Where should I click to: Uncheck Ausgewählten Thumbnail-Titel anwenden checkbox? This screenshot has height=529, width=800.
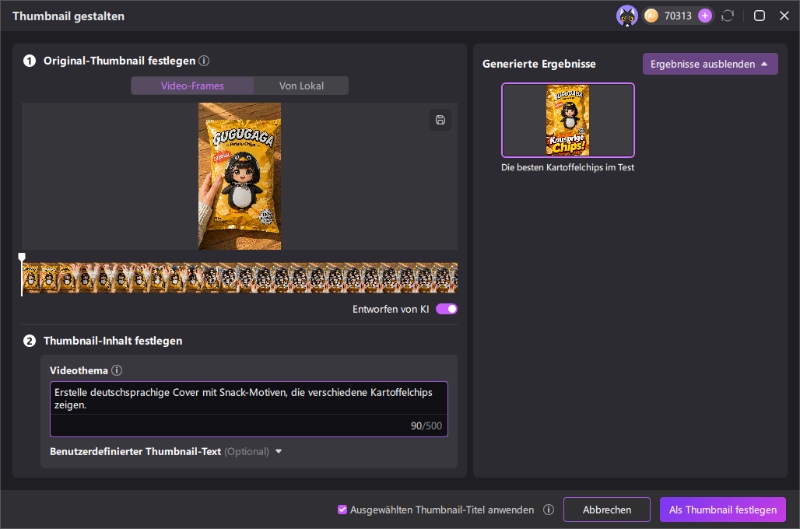click(x=342, y=510)
